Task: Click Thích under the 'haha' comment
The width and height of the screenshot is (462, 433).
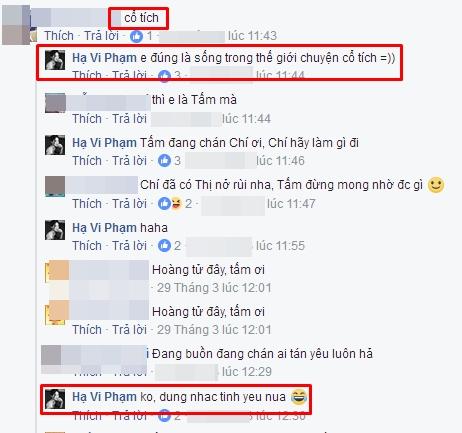Action: click(x=87, y=246)
